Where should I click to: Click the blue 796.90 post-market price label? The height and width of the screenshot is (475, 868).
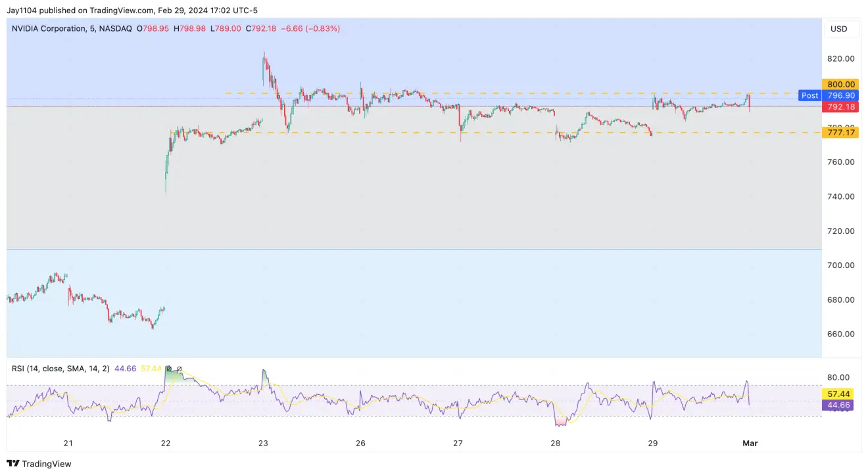[x=842, y=95]
